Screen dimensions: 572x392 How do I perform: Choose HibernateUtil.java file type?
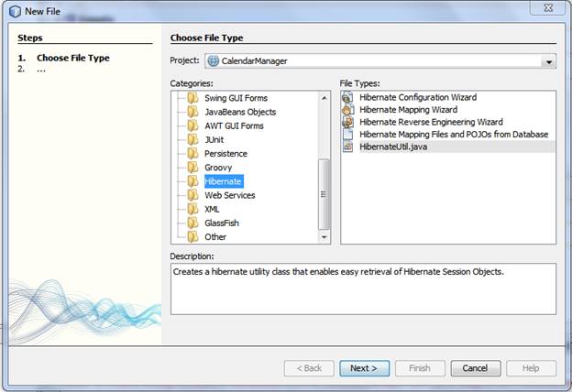pos(393,147)
